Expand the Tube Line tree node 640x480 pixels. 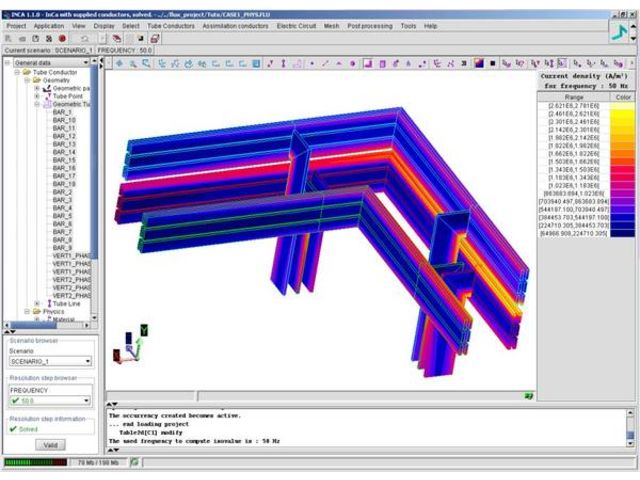tap(37, 303)
